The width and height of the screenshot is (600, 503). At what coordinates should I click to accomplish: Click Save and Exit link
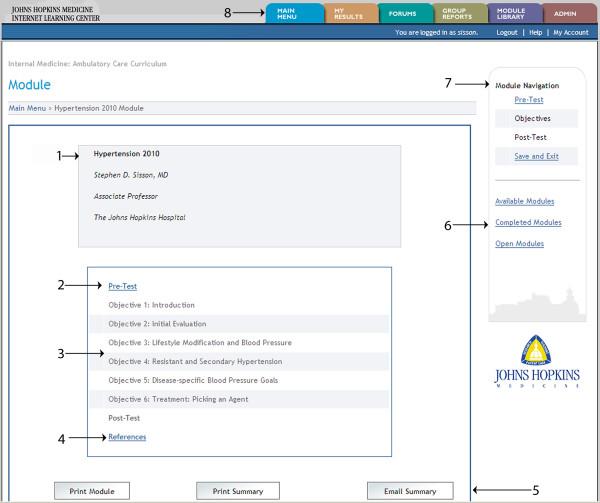pyautogui.click(x=536, y=156)
